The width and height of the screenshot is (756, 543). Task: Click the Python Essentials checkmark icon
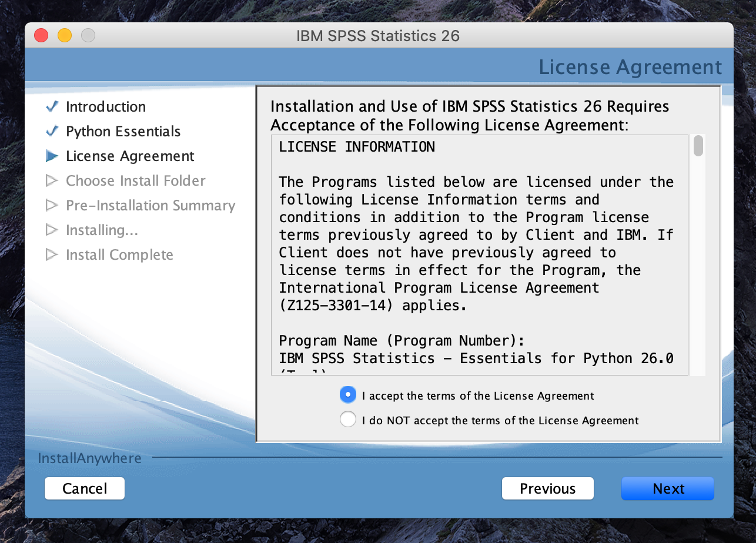[x=52, y=131]
